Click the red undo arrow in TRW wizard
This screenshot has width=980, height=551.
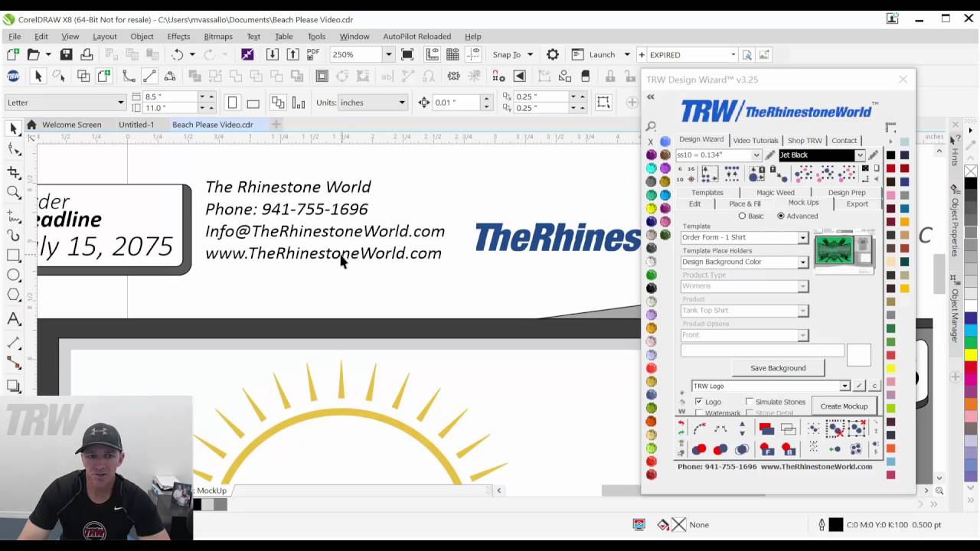click(681, 423)
